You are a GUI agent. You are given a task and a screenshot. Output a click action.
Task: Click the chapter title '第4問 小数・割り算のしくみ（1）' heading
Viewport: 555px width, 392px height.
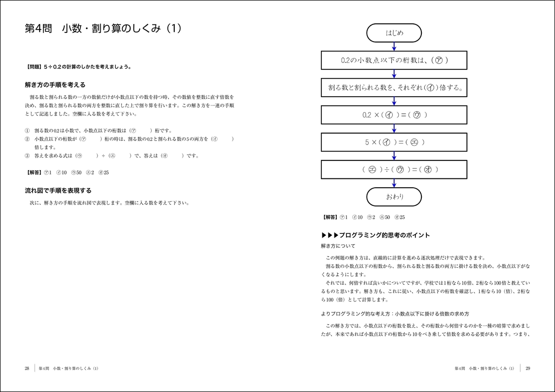click(103, 28)
